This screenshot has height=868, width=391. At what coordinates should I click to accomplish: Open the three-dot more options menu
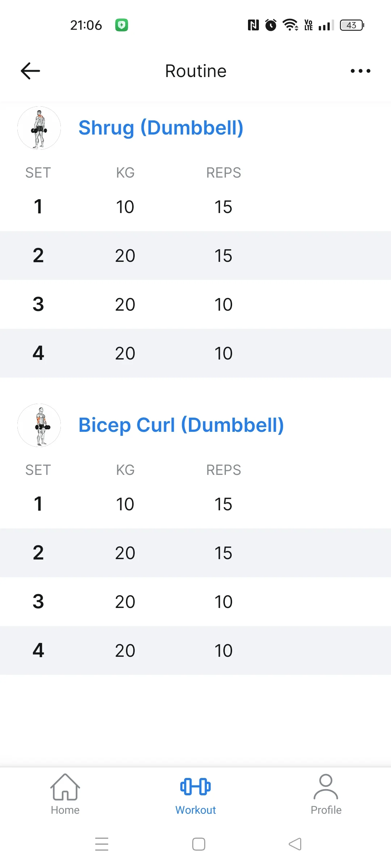(x=360, y=71)
